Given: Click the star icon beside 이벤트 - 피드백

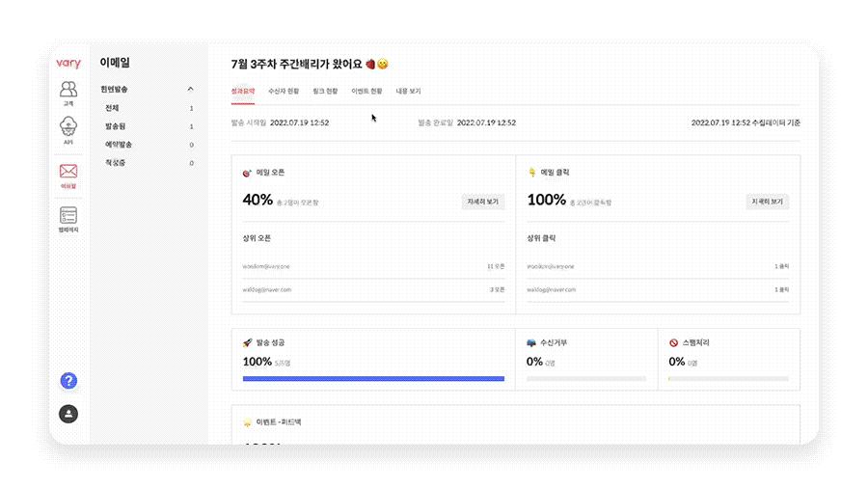Looking at the screenshot, I should [x=247, y=422].
